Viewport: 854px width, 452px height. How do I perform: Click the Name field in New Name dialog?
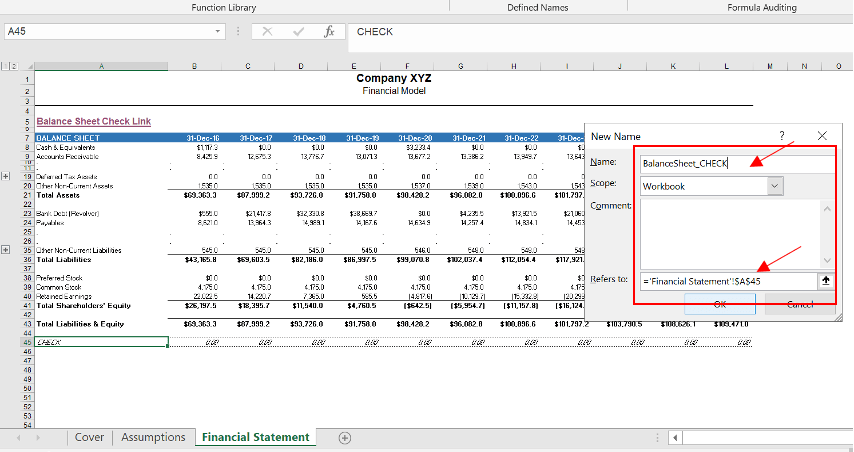coord(737,163)
